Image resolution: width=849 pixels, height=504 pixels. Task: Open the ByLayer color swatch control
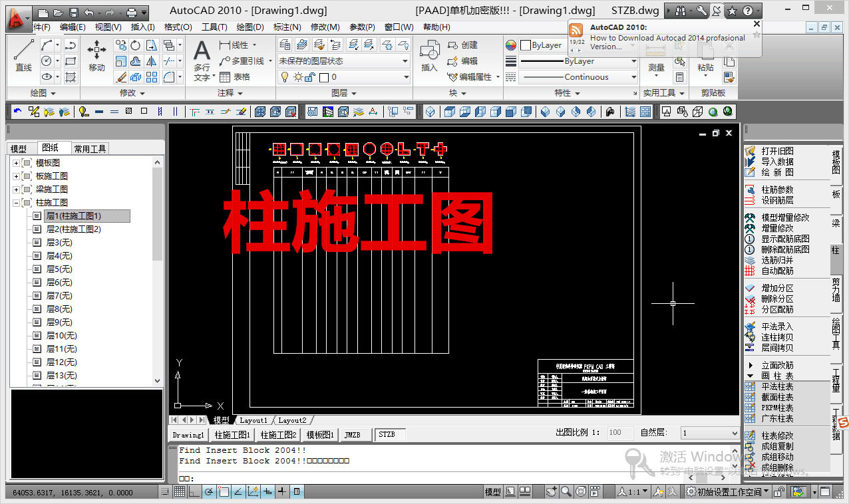coord(538,45)
